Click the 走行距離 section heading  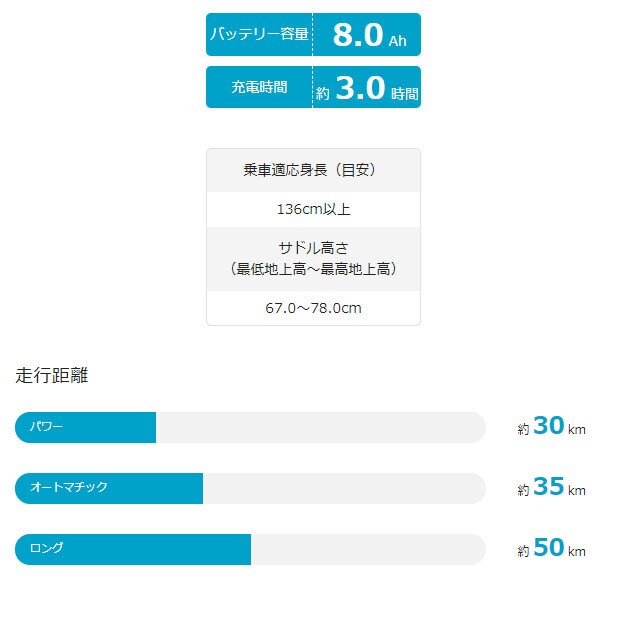click(52, 376)
